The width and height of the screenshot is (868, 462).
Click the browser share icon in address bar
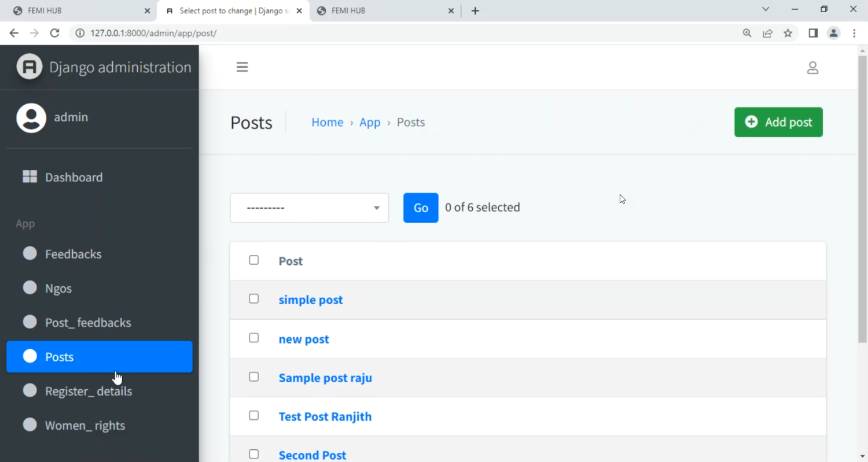click(767, 33)
